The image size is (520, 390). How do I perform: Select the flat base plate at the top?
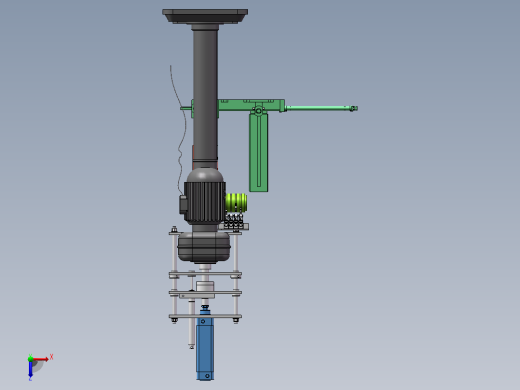(x=205, y=16)
